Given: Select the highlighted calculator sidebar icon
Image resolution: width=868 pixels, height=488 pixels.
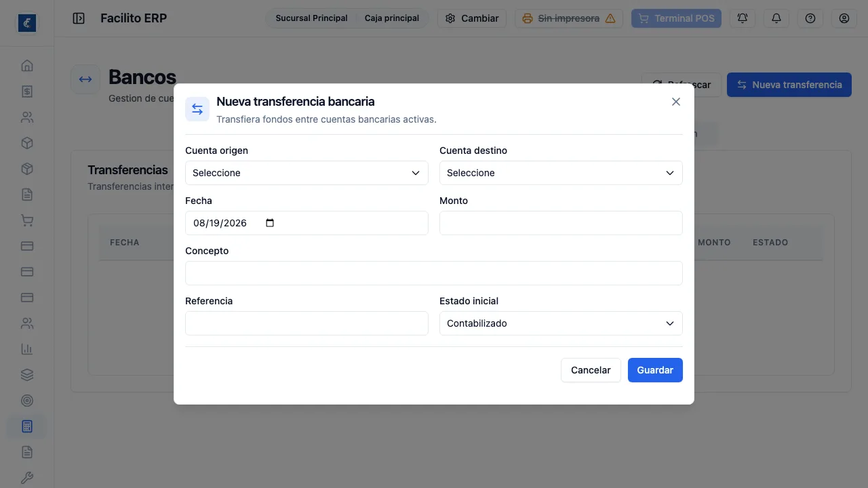Looking at the screenshot, I should [x=27, y=426].
